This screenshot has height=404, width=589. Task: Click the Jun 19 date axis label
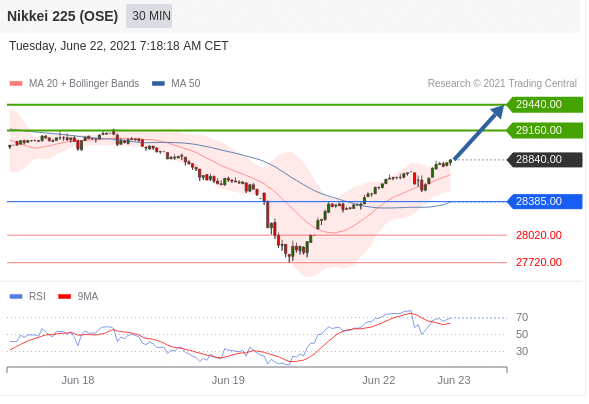pos(228,380)
